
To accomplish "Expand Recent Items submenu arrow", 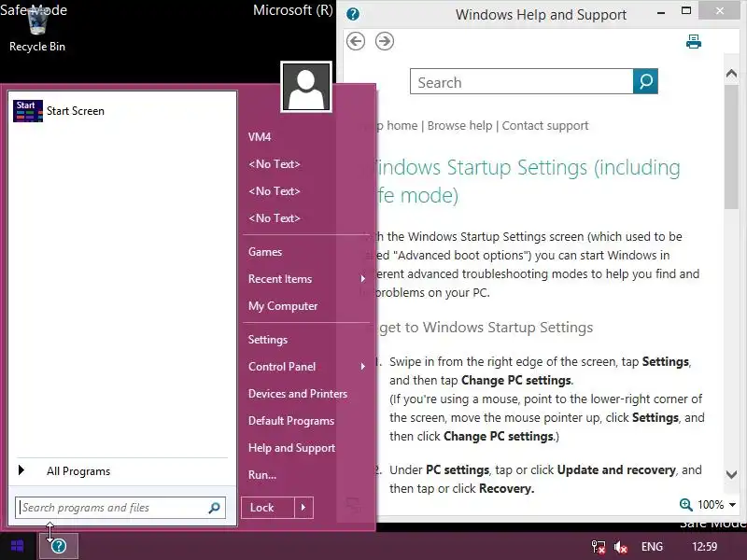I will tap(363, 278).
